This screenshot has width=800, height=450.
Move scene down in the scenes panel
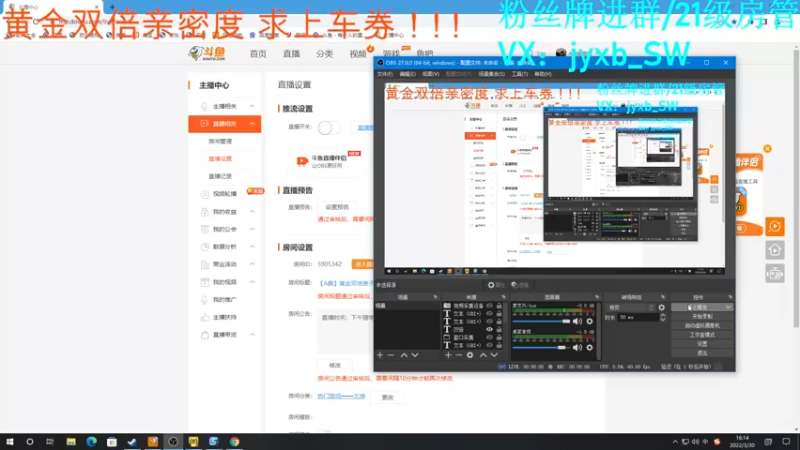point(415,355)
